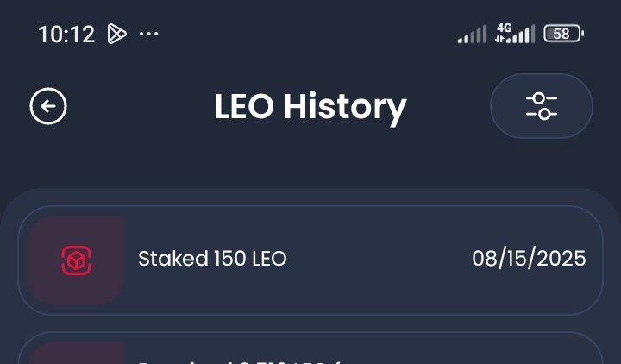Tap the battery indicator showing 58
The image size is (621, 364).
(563, 34)
